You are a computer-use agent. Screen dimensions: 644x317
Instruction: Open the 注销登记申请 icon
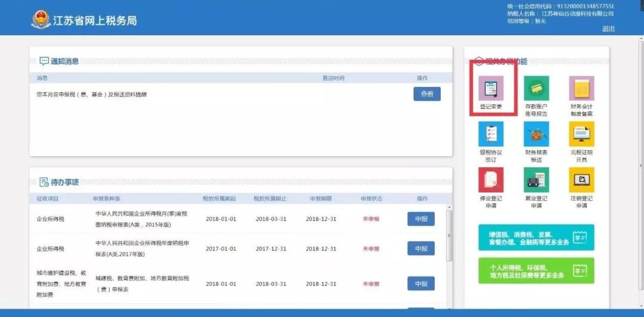[x=581, y=180]
